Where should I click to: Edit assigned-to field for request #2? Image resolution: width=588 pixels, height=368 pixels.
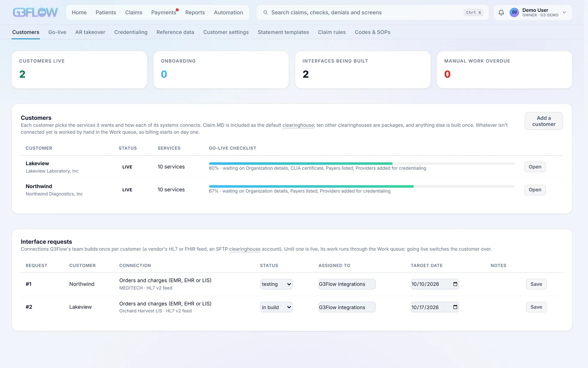(x=347, y=307)
